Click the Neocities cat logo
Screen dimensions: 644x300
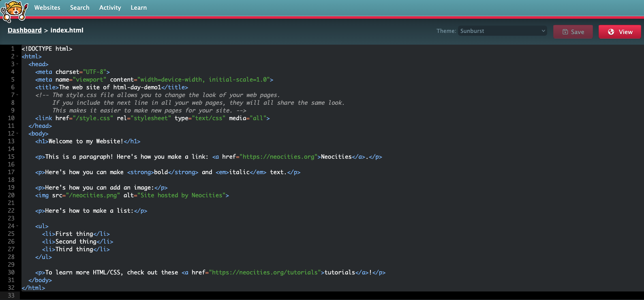tap(14, 11)
